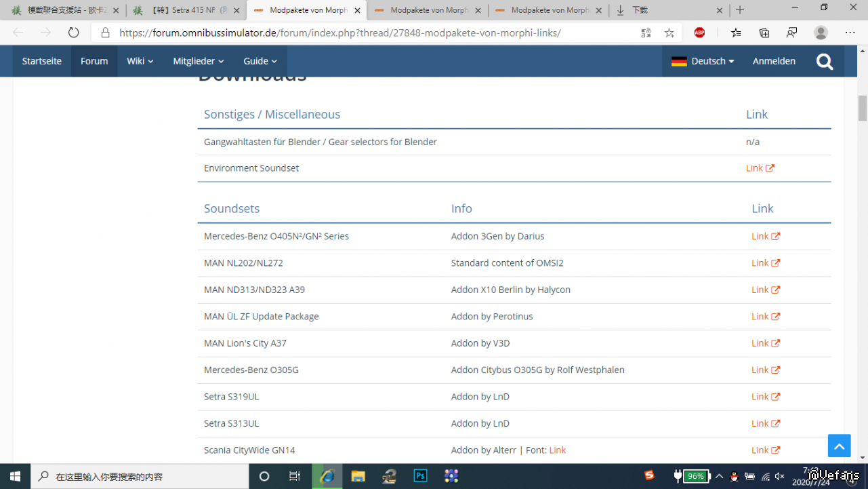Image resolution: width=868 pixels, height=489 pixels.
Task: Add this page to favorites with the star
Action: pos(669,33)
